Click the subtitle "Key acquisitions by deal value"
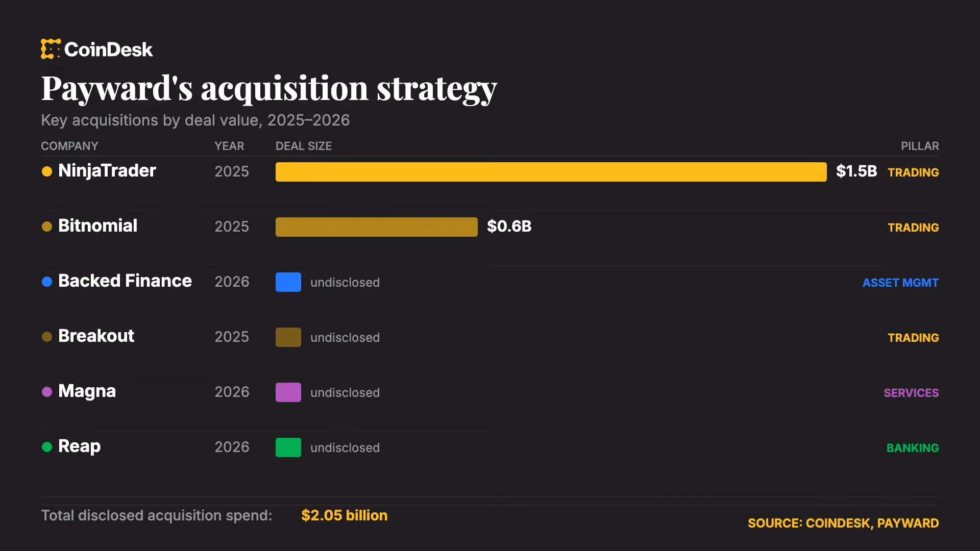This screenshot has width=980, height=551. click(x=151, y=120)
